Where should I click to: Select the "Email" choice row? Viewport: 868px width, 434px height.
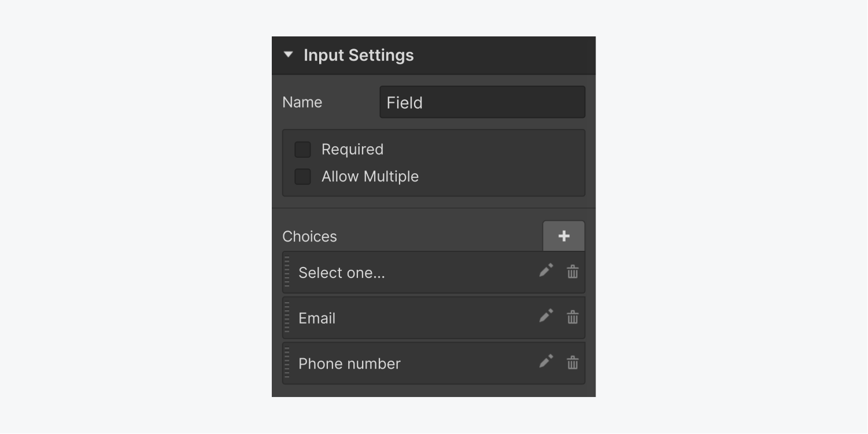pos(416,317)
